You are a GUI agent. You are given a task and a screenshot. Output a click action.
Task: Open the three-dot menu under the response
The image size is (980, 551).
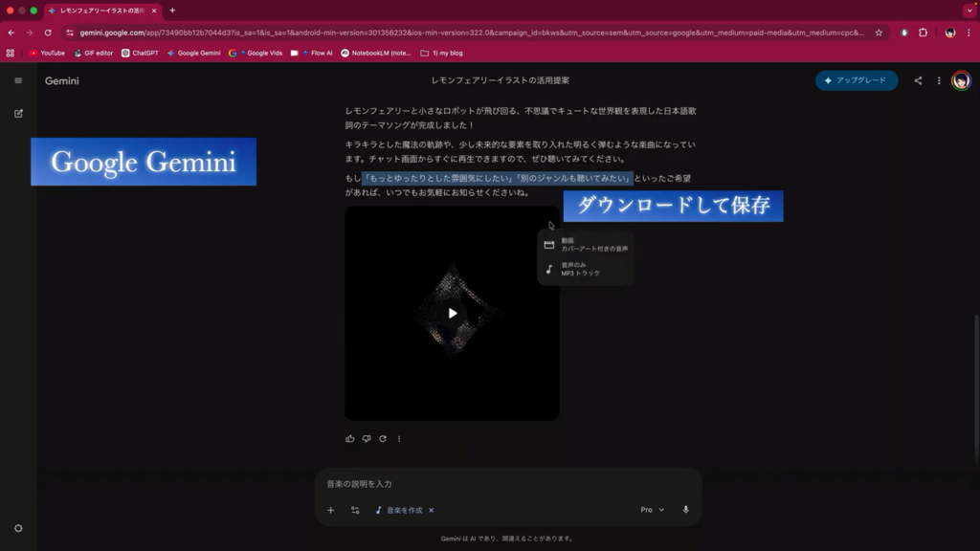click(399, 439)
